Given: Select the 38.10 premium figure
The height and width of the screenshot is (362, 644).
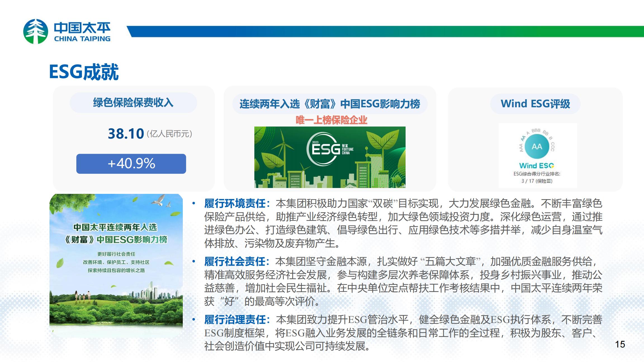Looking at the screenshot, I should [x=126, y=134].
